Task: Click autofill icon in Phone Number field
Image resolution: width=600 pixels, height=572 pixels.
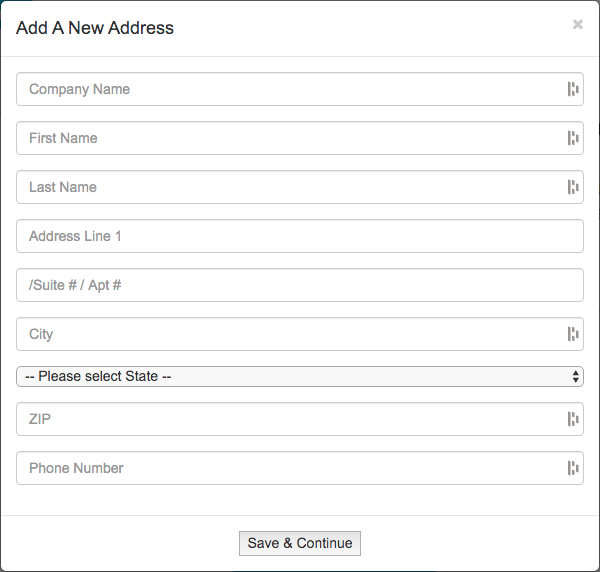Action: pyautogui.click(x=573, y=468)
